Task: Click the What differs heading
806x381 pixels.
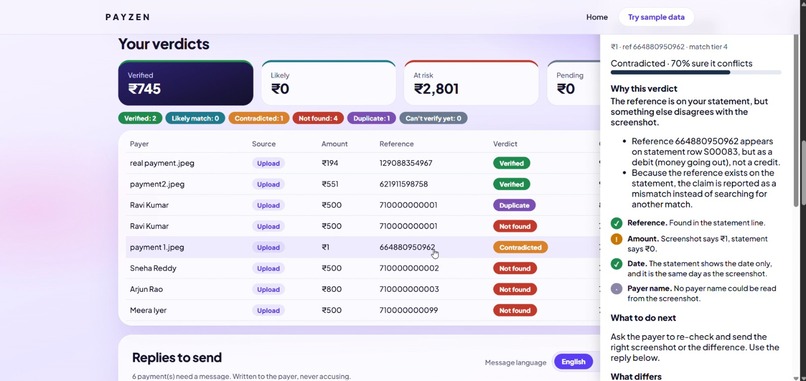Action: pyautogui.click(x=636, y=376)
